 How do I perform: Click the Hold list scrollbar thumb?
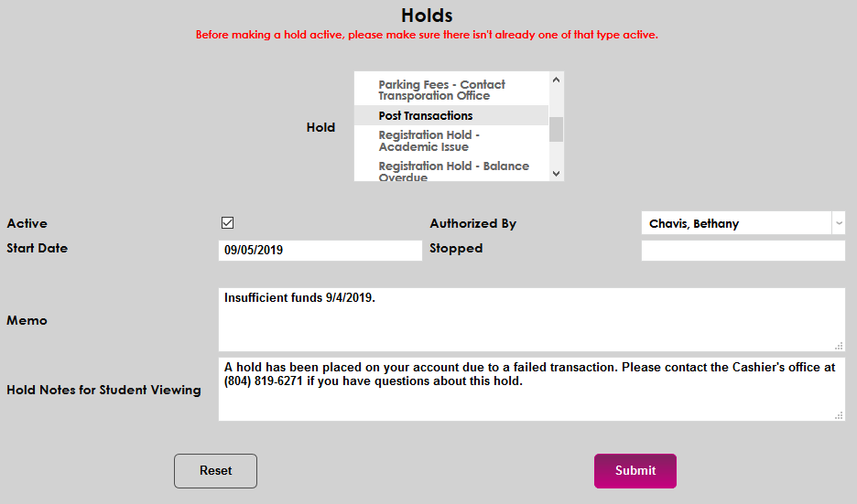pyautogui.click(x=556, y=128)
